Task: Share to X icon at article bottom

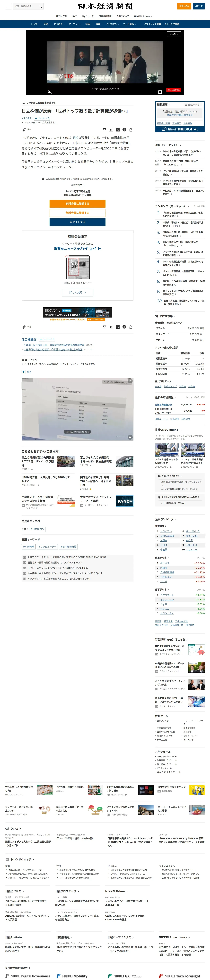Action: pos(117,327)
